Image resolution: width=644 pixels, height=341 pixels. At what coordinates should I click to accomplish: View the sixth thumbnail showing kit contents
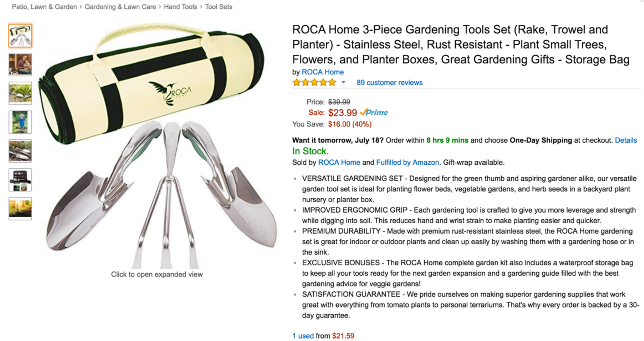point(20,180)
